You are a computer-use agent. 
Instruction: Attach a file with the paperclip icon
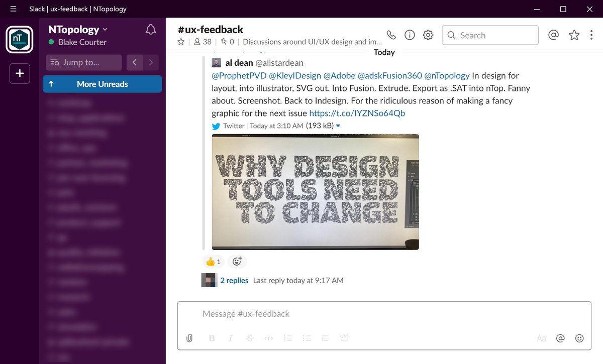tap(189, 338)
